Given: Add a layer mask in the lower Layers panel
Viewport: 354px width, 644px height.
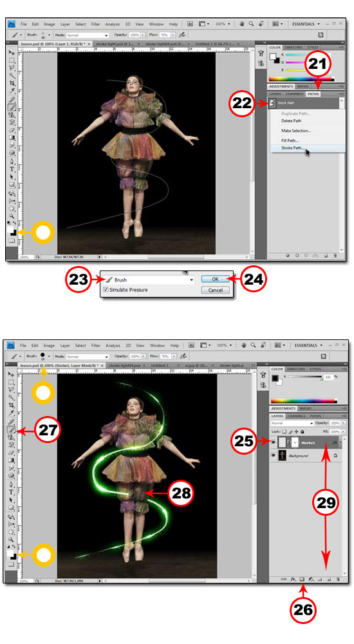Looking at the screenshot, I should (302, 579).
